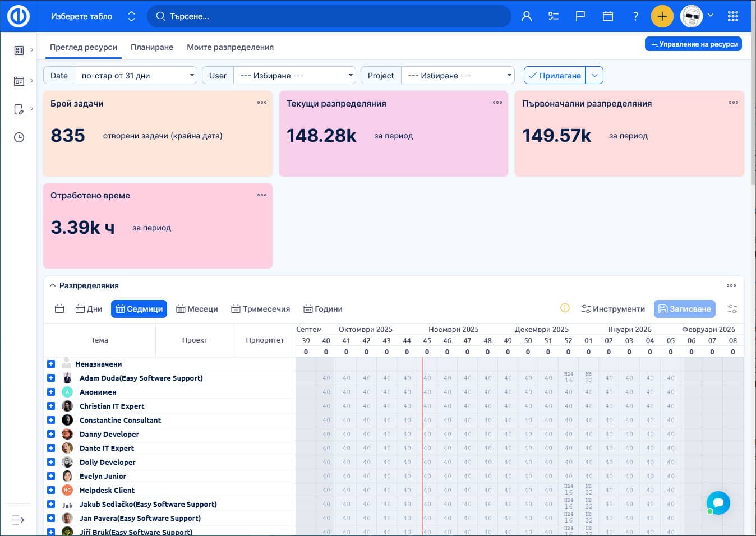
Task: Switch to Дни zoom view
Action: coord(89,309)
